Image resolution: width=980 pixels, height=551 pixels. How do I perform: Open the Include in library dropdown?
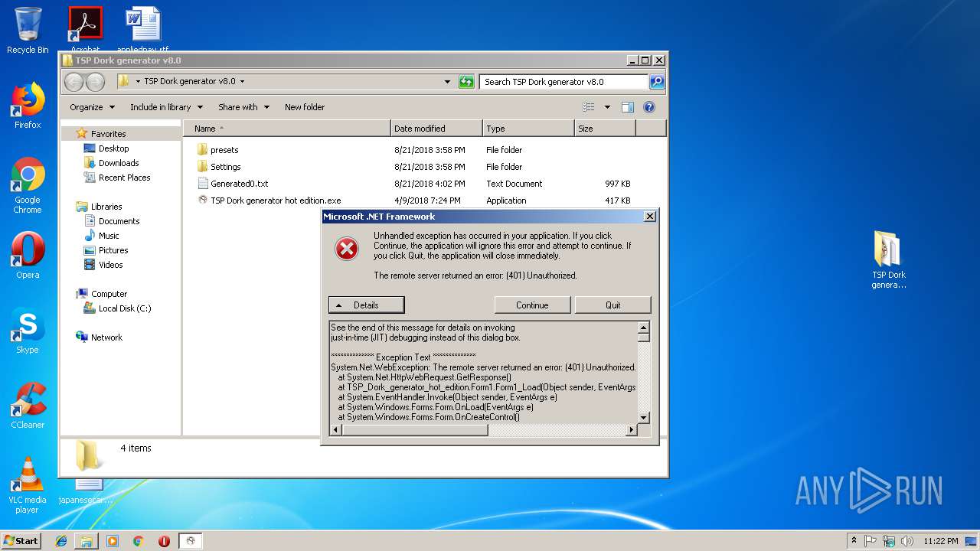coord(166,107)
